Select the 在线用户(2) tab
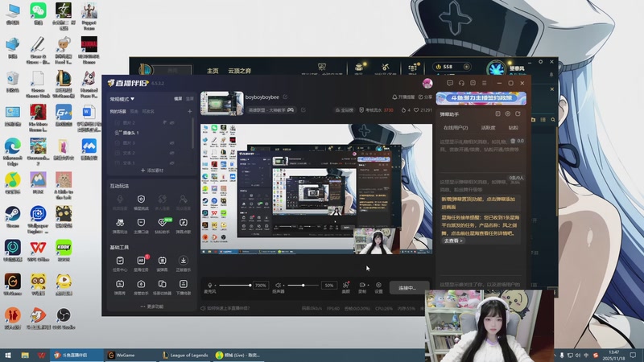The image size is (644, 362). click(456, 128)
